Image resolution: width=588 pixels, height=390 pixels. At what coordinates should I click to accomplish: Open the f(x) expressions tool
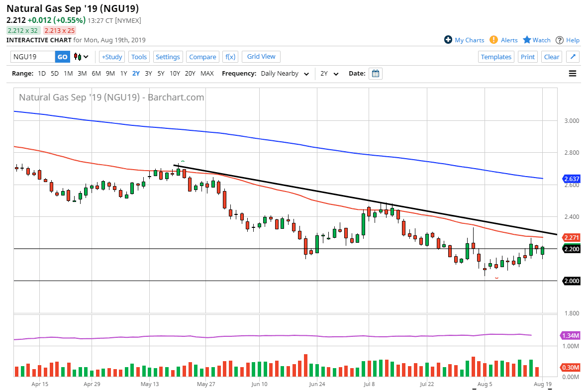coord(230,57)
